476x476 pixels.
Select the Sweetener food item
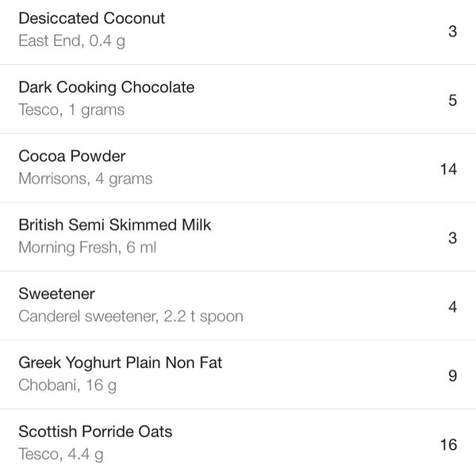(x=56, y=294)
